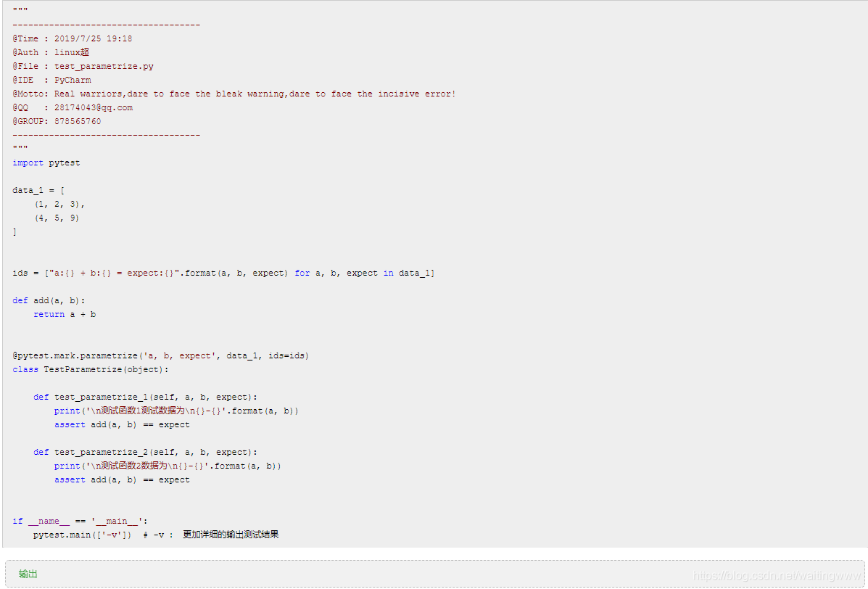868x589 pixels.
Task: Click the print line with '测试函数1测试数据为'
Action: point(177,411)
